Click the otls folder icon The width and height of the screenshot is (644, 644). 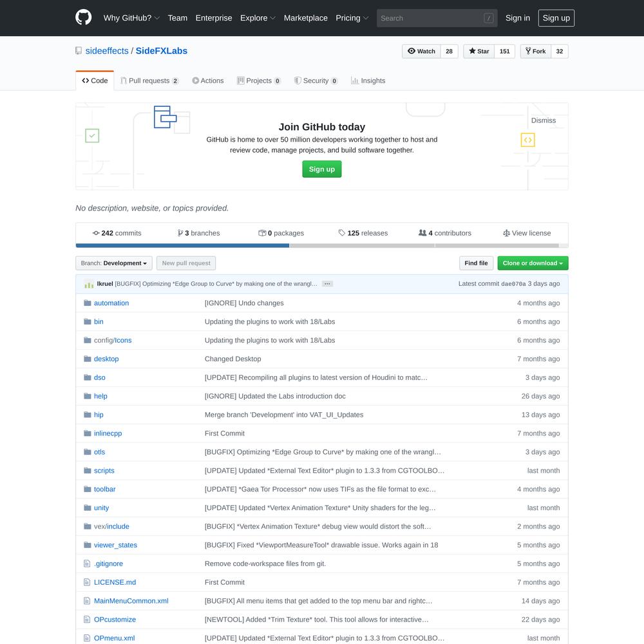[x=88, y=452]
